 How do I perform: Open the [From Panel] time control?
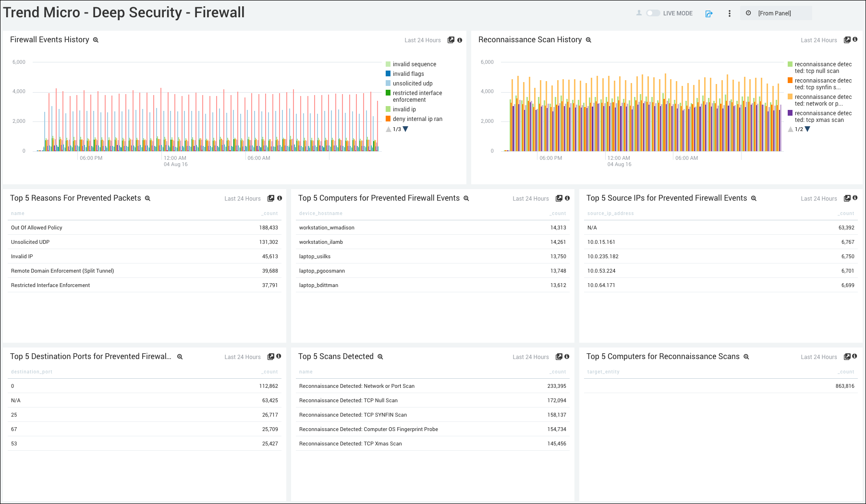(x=776, y=13)
